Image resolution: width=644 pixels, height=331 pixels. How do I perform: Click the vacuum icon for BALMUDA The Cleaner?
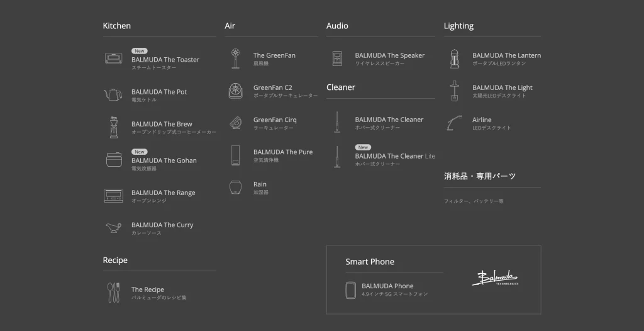(337, 122)
